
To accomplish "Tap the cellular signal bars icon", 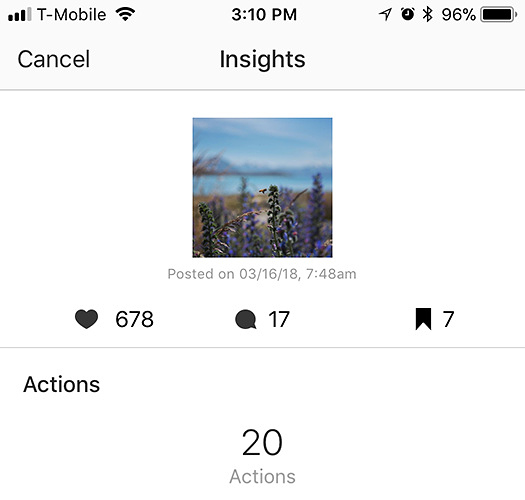I will 20,14.
